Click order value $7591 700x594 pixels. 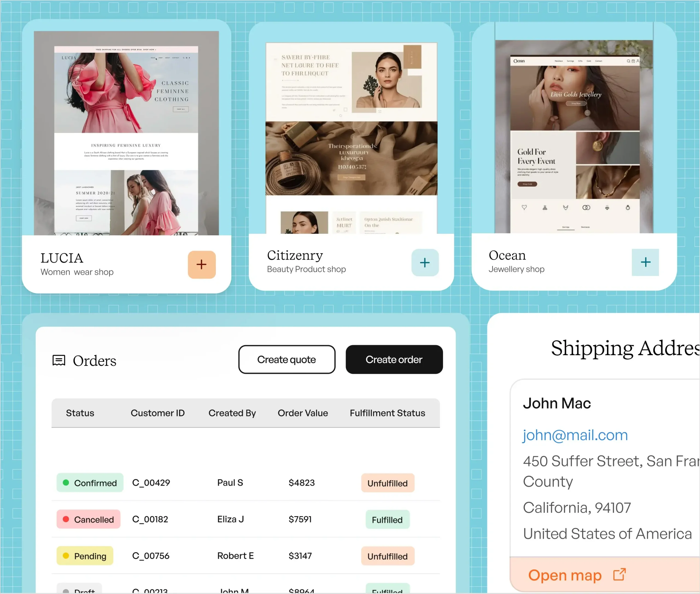[300, 519]
